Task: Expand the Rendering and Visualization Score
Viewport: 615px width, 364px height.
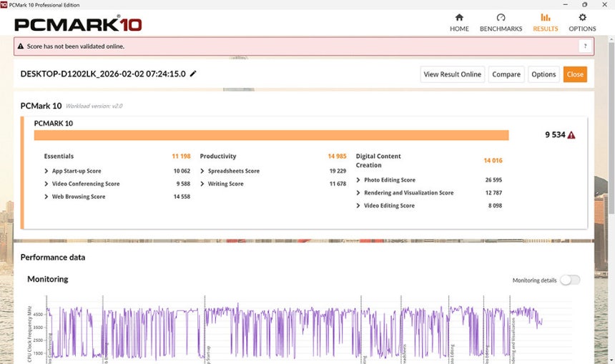Action: (359, 193)
